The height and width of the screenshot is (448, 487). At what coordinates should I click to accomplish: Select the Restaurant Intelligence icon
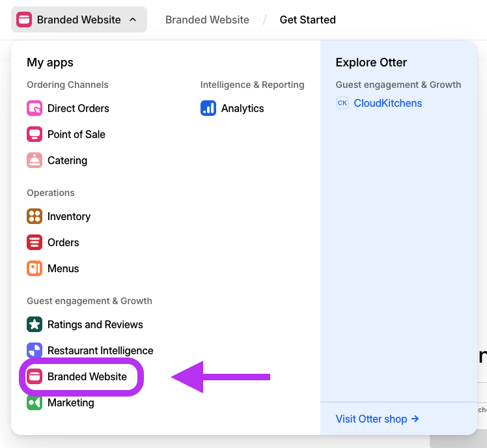click(x=35, y=350)
